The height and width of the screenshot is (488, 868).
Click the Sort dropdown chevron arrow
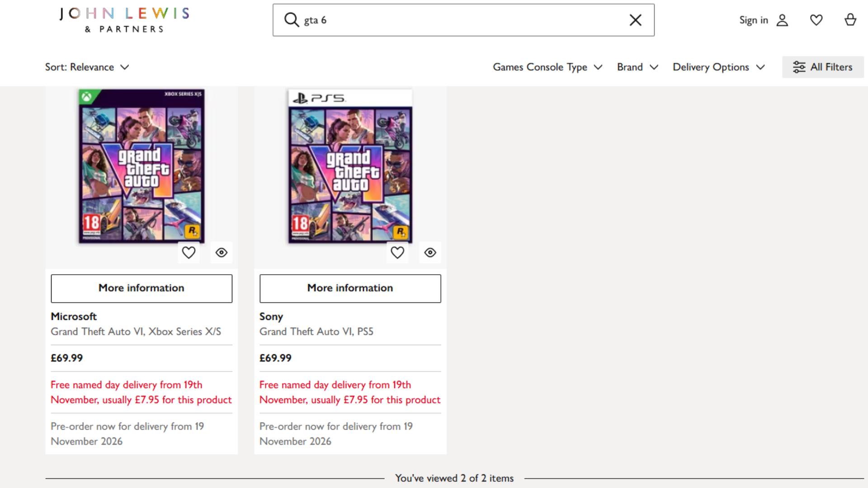[125, 67]
